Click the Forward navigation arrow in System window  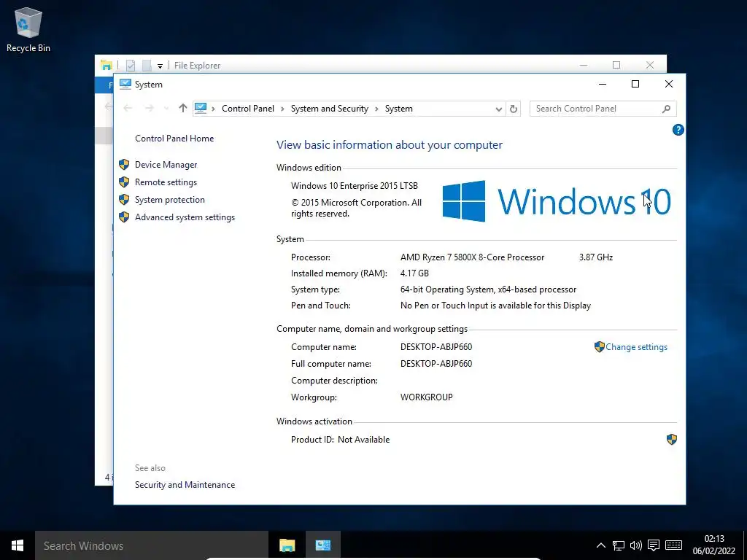[149, 109]
